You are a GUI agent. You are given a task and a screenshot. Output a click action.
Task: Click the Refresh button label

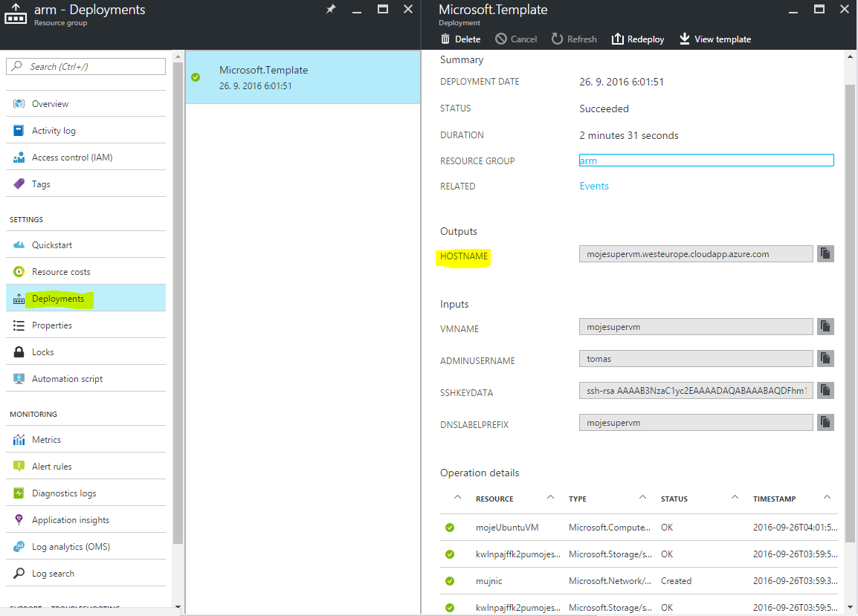[581, 39]
